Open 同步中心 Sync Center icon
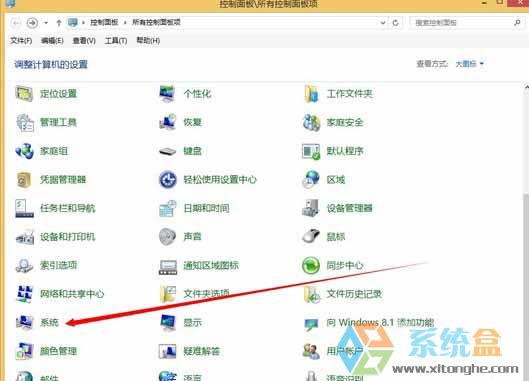 (311, 265)
